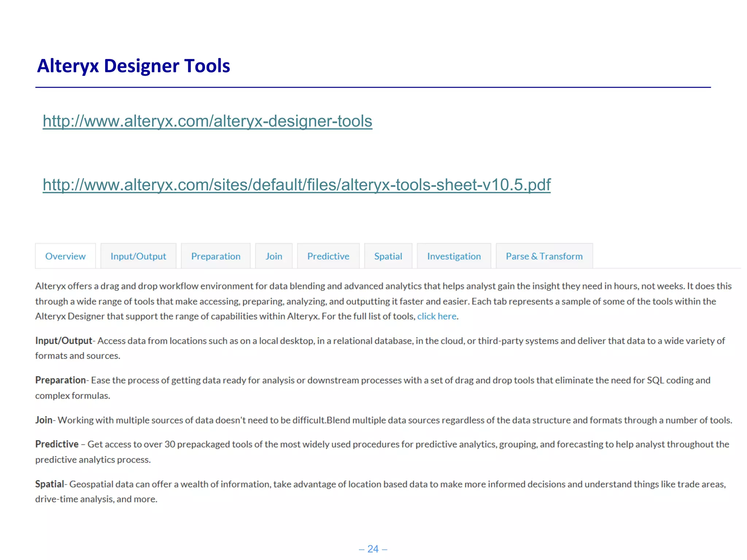Viewport: 747px width, 560px height.
Task: Open the alteryx-tools-sheet-v10.5.pdf link
Action: pyautogui.click(x=297, y=185)
